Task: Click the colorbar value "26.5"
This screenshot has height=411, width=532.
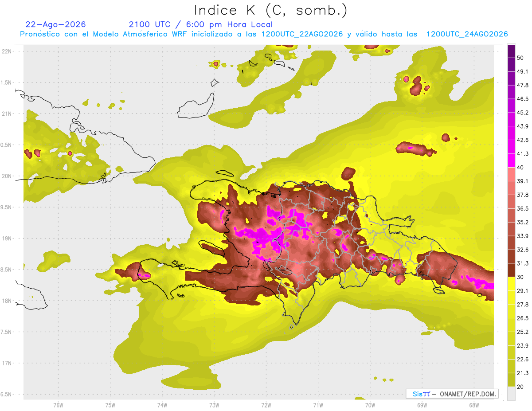Action: (x=523, y=318)
